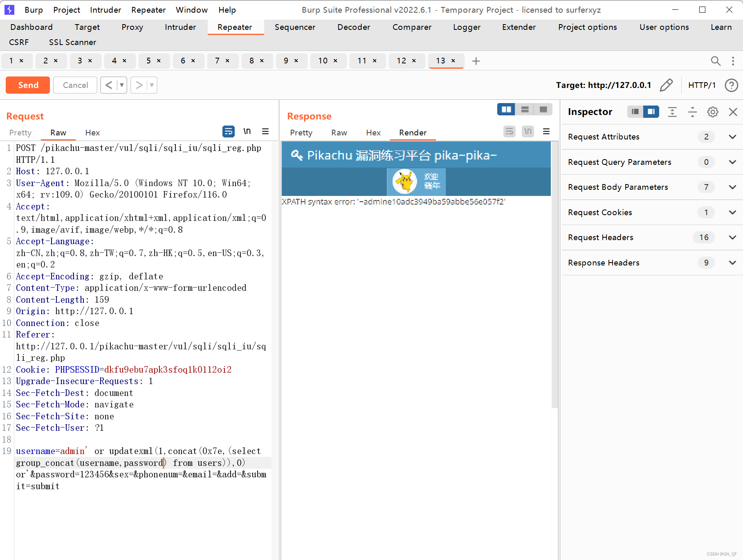The width and height of the screenshot is (743, 560).
Task: Open HTTP/1 protocol selector
Action: [x=702, y=85]
